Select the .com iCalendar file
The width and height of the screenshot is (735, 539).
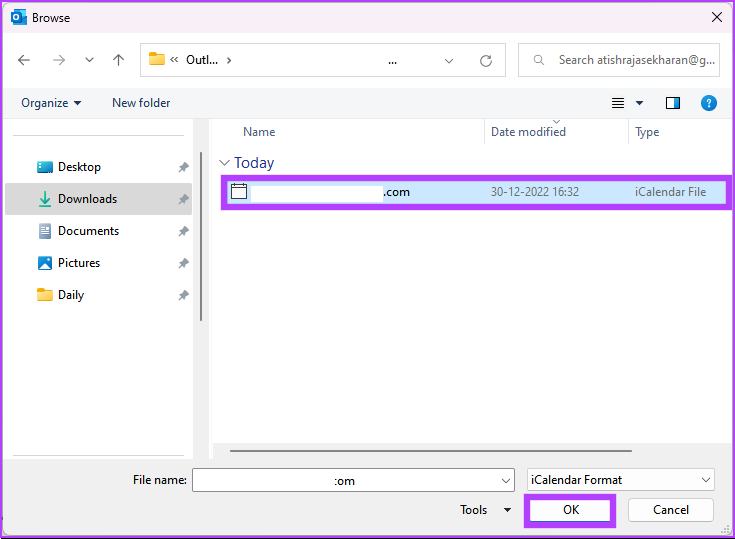pyautogui.click(x=476, y=192)
